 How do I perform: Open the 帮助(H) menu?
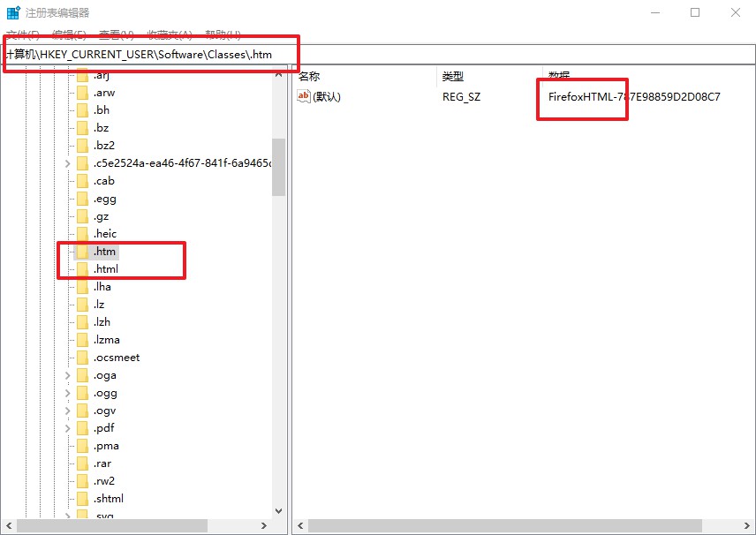coord(223,35)
